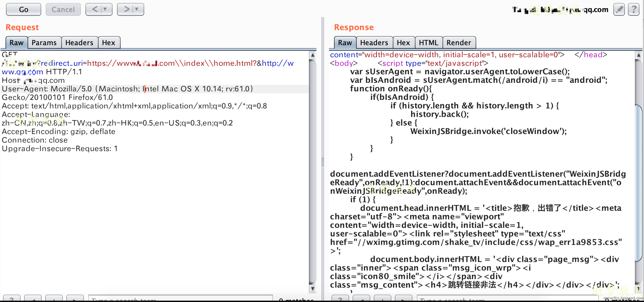Click the divider between Request and Response panes
Viewport: 644px width, 302px height.
[x=322, y=162]
